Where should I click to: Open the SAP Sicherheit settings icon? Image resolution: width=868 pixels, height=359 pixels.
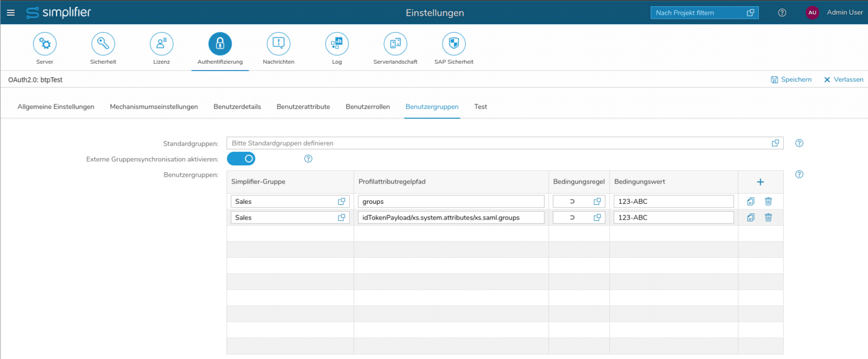454,43
